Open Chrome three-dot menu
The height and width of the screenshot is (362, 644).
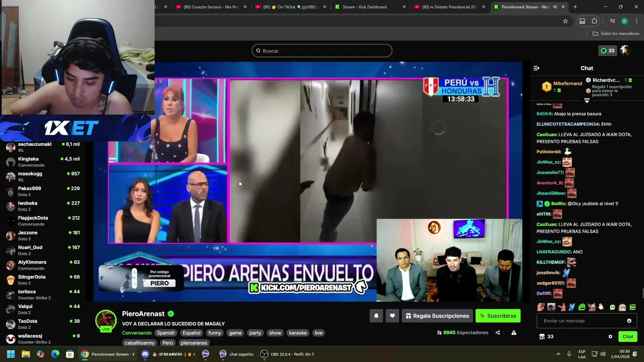click(635, 21)
